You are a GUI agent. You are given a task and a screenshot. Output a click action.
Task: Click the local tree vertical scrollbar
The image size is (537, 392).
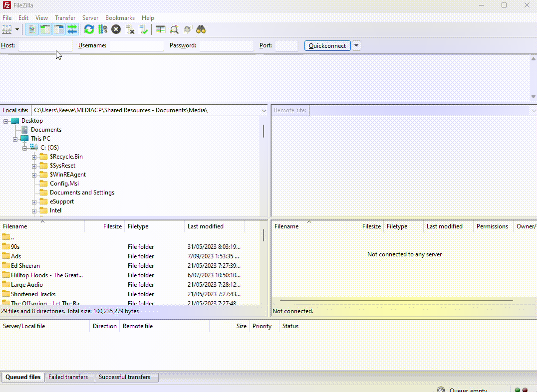point(264,131)
